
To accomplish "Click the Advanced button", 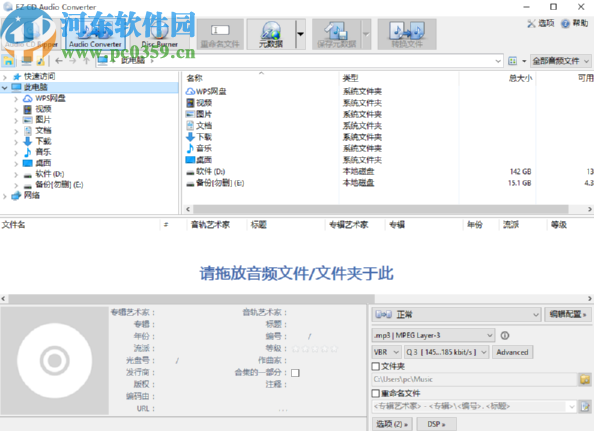I will (512, 352).
